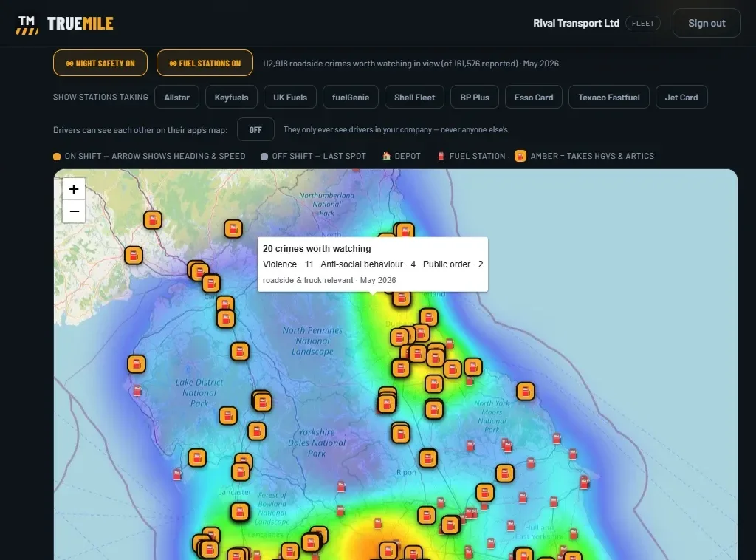The image size is (756, 560).
Task: Select the North Pennines National Landscape label
Action: (x=312, y=341)
